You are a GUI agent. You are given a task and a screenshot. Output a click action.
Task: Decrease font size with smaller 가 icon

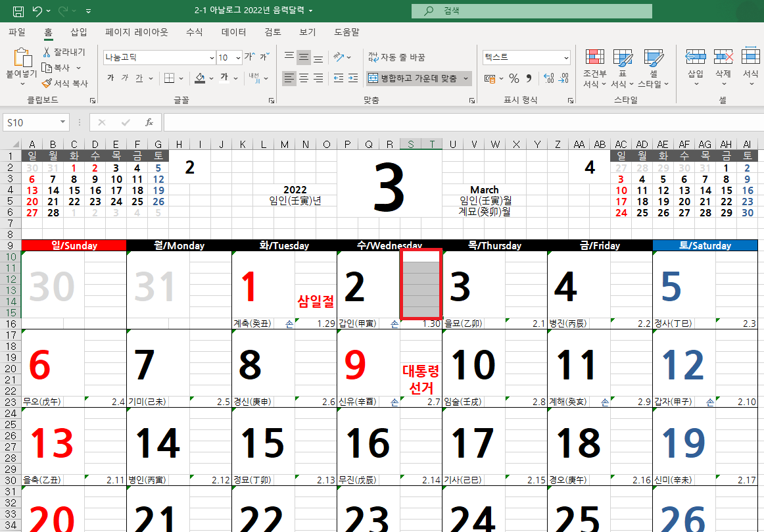click(x=264, y=57)
